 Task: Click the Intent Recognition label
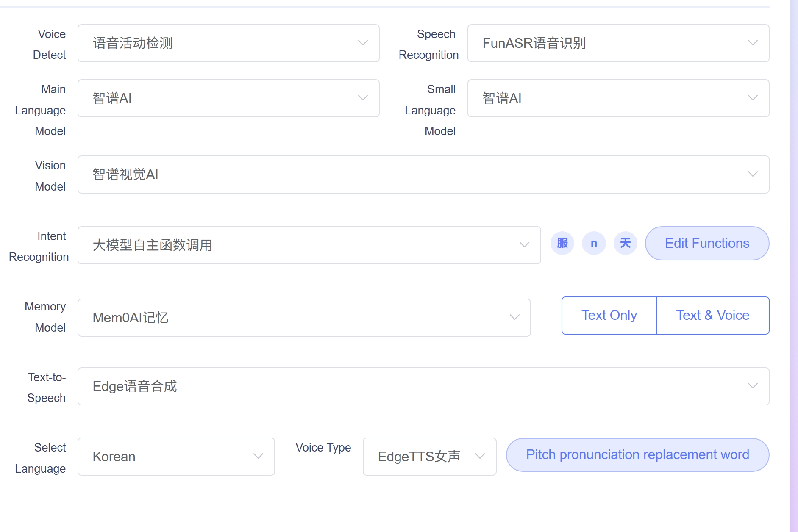click(39, 247)
